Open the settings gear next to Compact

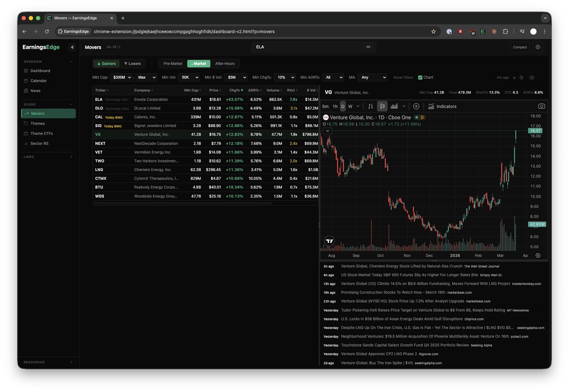click(x=538, y=47)
